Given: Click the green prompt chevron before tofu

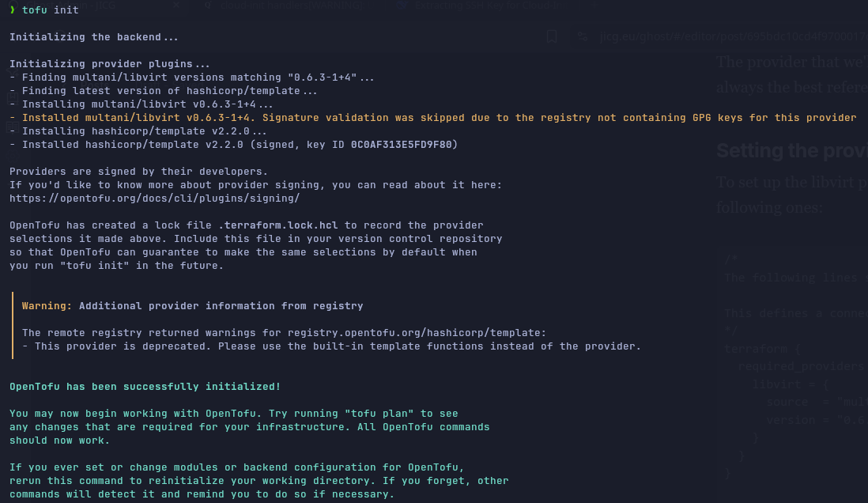Looking at the screenshot, I should point(13,10).
